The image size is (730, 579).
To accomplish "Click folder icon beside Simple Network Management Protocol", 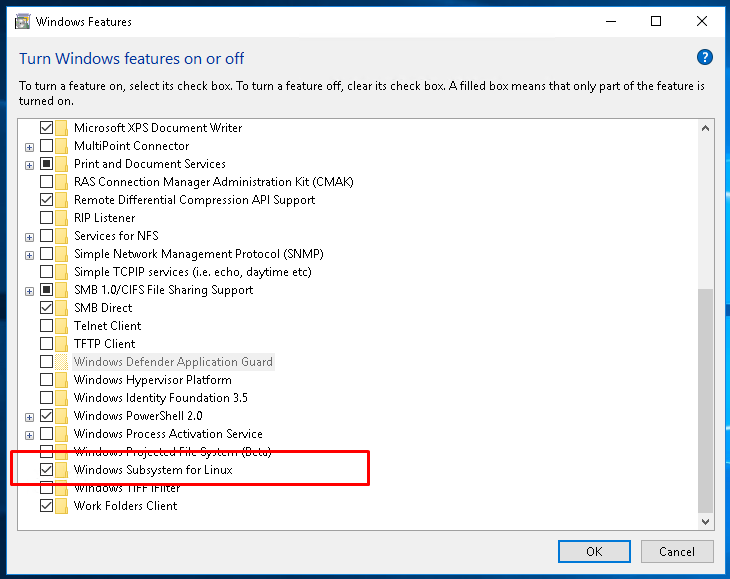I will [x=61, y=254].
